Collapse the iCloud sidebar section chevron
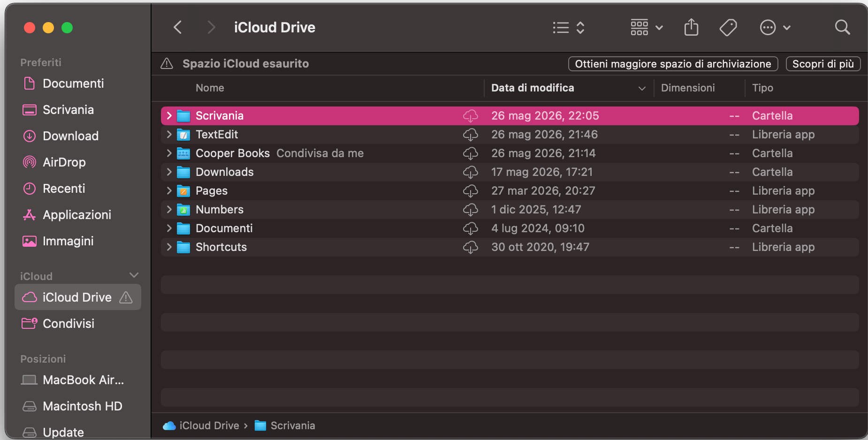Viewport: 868px width, 440px height. (134, 275)
